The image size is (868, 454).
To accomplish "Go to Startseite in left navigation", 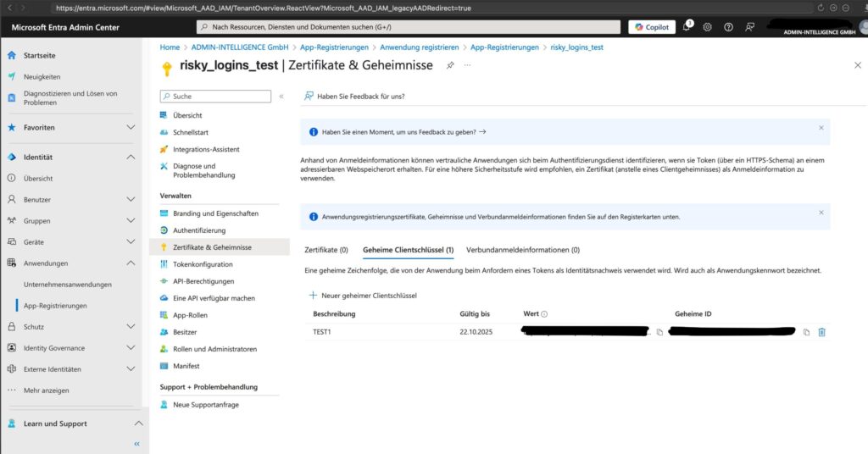I will point(39,55).
